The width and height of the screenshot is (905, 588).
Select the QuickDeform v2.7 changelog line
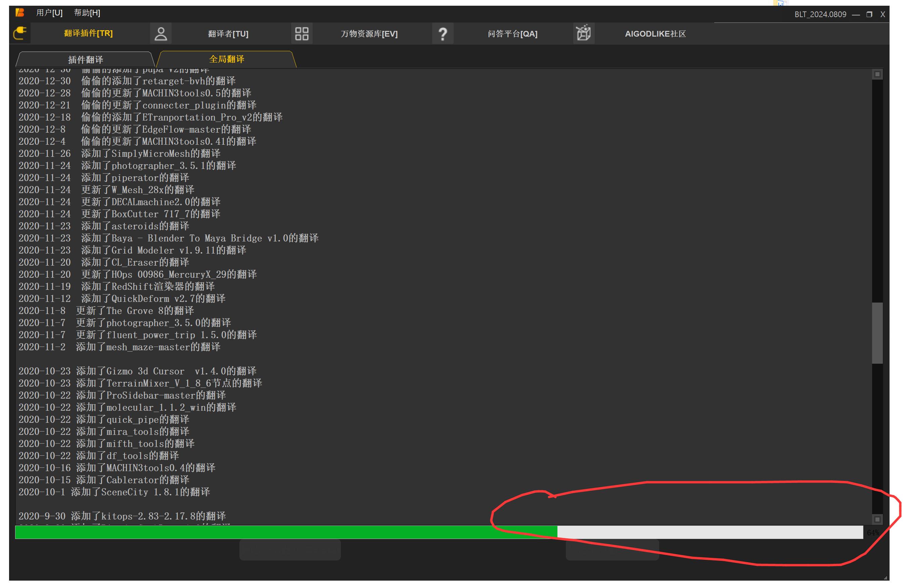pyautogui.click(x=122, y=299)
